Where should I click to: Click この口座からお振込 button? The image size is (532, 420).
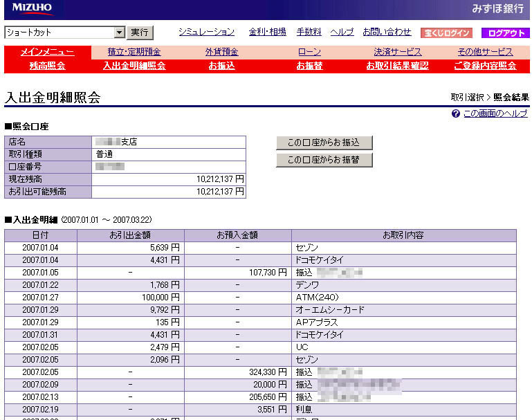pos(324,143)
